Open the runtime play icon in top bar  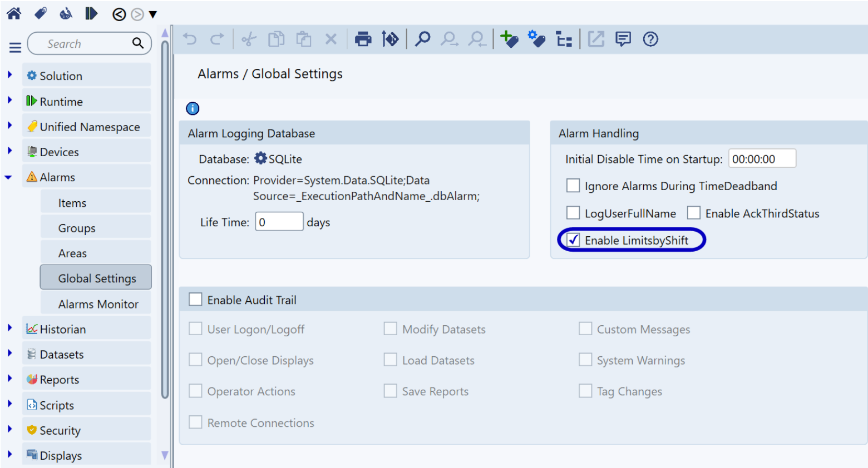91,13
